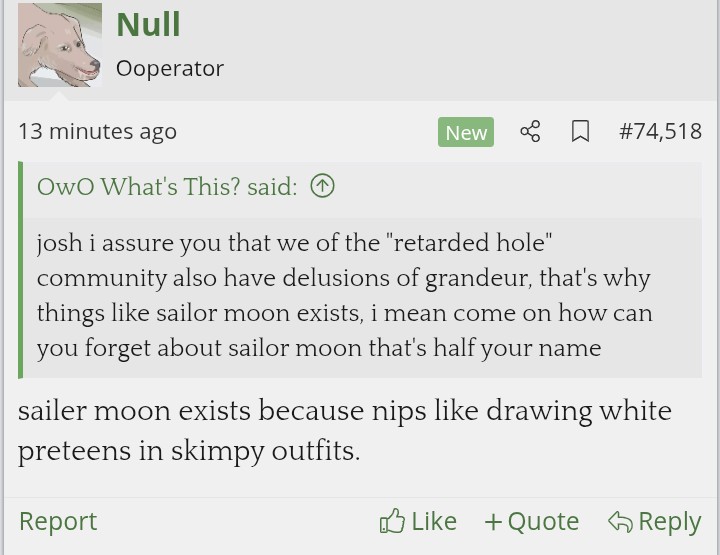720x555 pixels.
Task: Click the Ooperator user title
Action: click(169, 68)
